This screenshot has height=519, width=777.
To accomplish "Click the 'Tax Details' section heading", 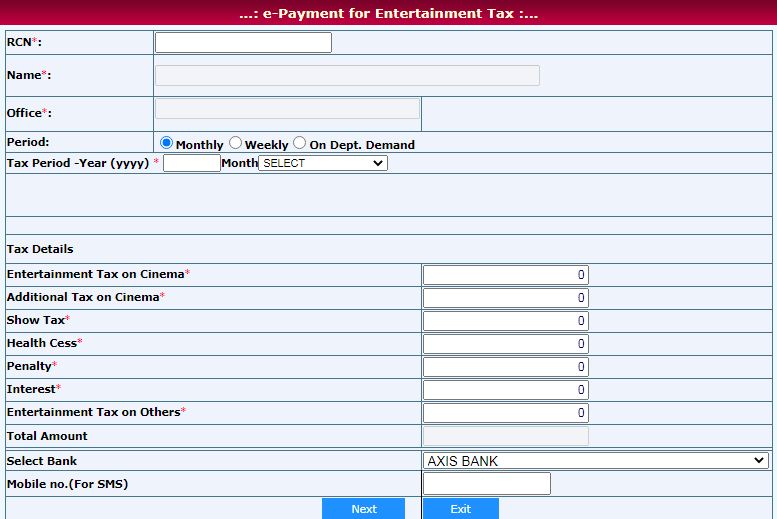I will click(x=40, y=249).
